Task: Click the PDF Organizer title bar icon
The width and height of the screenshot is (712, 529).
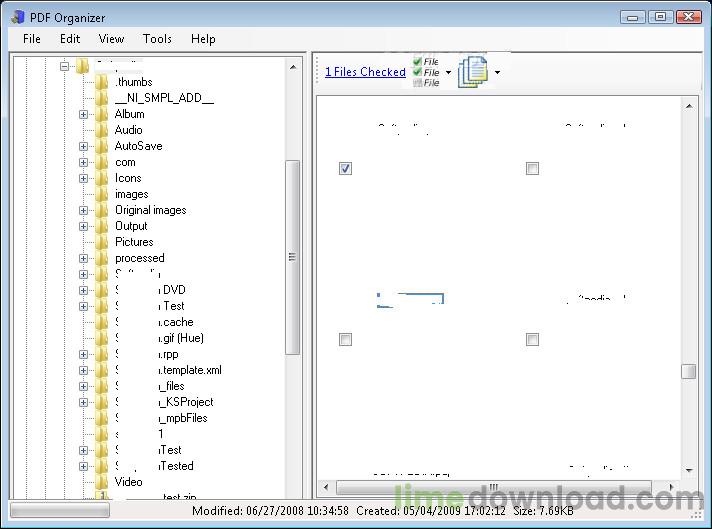Action: (x=18, y=17)
